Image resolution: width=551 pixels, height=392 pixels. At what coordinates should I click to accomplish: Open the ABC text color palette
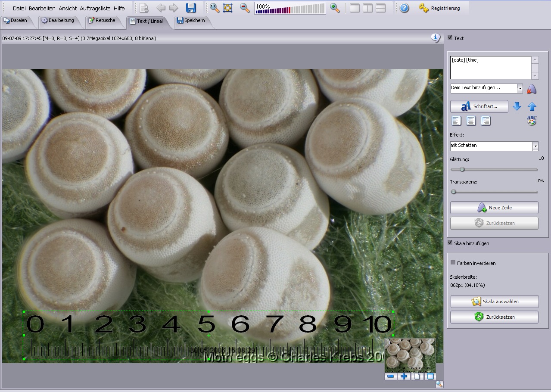532,121
